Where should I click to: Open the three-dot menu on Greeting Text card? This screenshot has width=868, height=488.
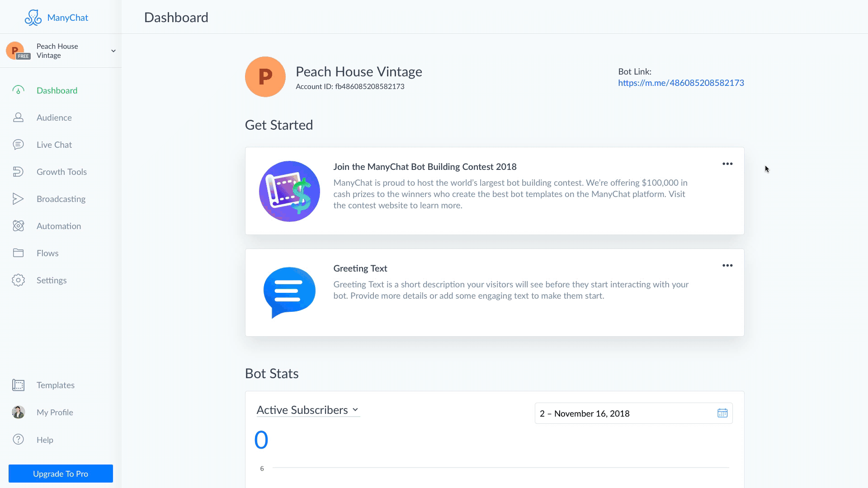[x=727, y=266]
